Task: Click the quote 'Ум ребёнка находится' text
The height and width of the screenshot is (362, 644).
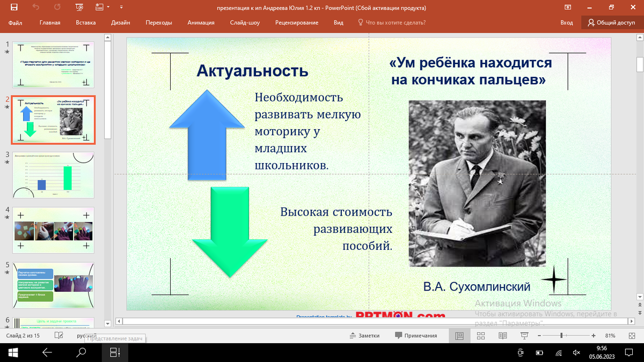Action: pos(470,71)
